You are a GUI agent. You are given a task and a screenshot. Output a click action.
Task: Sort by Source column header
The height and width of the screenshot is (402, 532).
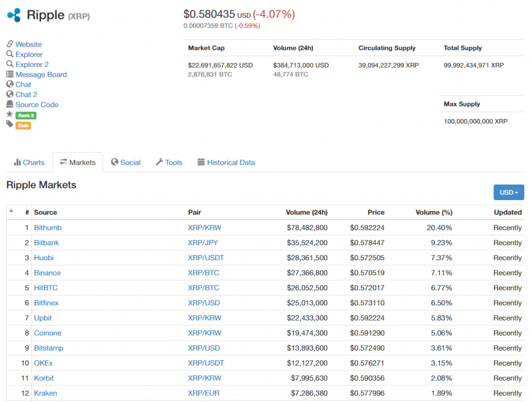[46, 212]
